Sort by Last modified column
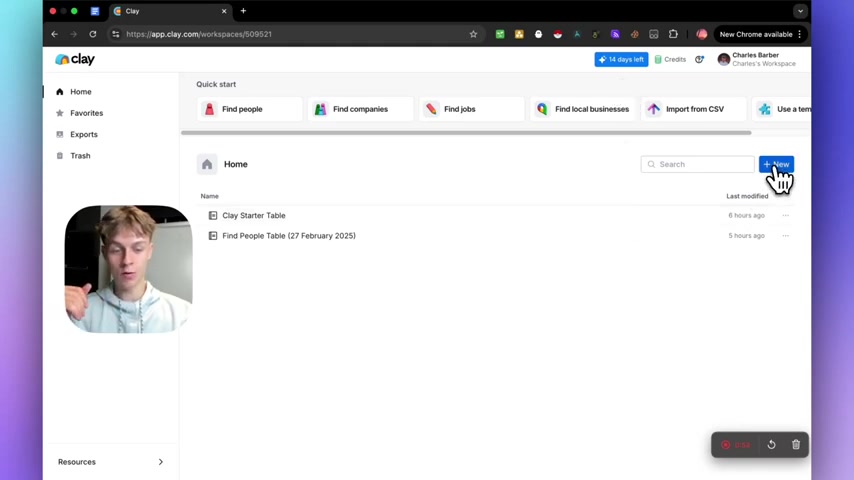This screenshot has height=480, width=854. click(x=747, y=196)
